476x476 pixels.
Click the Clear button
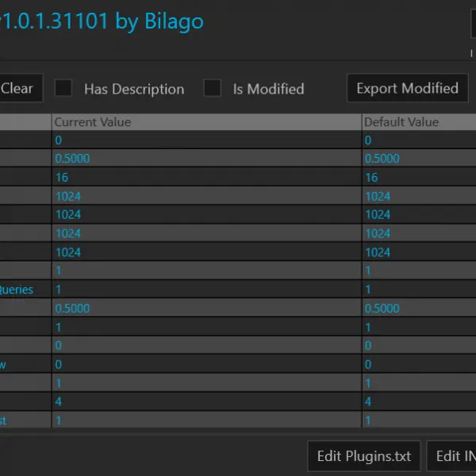tap(21, 88)
